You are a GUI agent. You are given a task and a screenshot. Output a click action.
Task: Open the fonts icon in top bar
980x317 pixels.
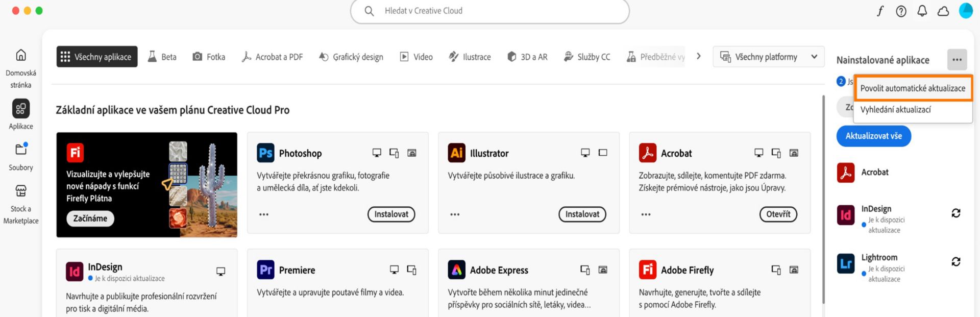[880, 11]
